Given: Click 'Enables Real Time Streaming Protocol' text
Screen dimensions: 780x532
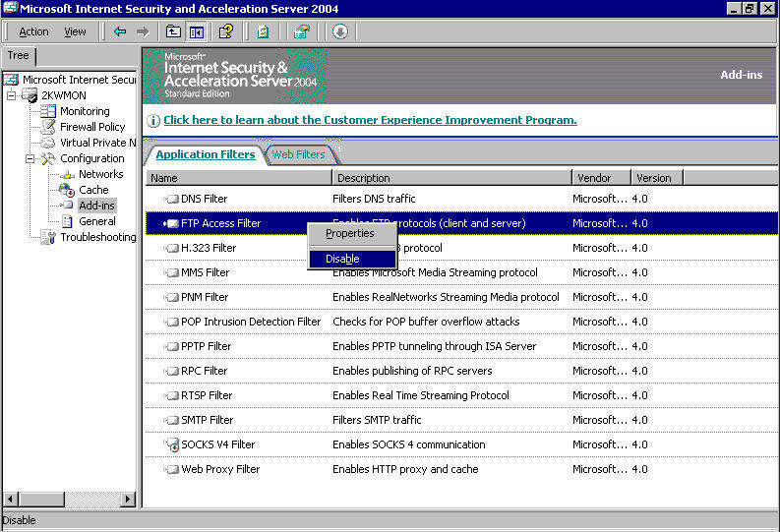Looking at the screenshot, I should (421, 395).
